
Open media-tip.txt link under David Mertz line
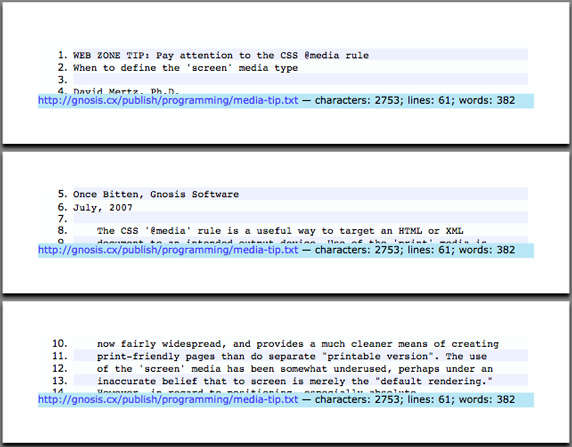tap(168, 100)
